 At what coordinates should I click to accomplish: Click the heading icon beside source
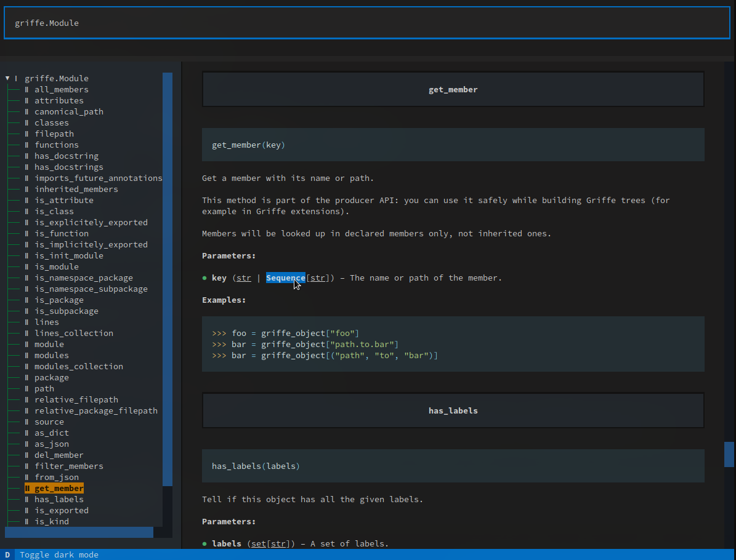[27, 422]
